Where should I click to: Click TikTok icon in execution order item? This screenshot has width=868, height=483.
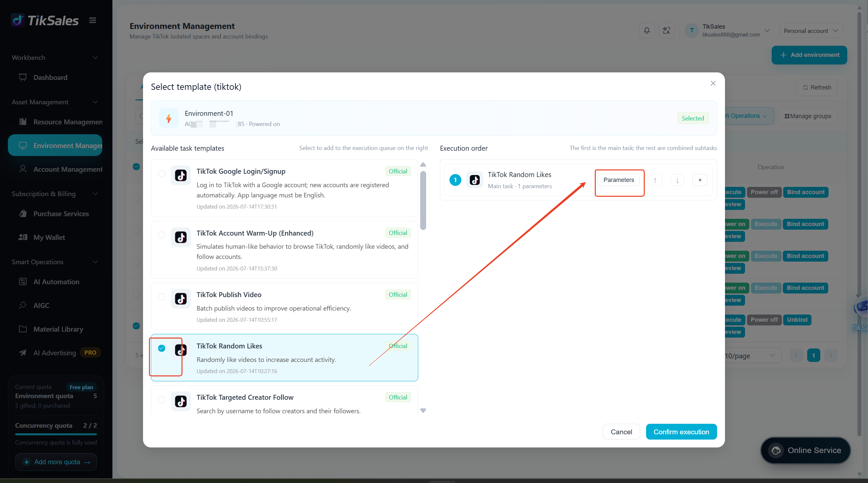point(475,180)
